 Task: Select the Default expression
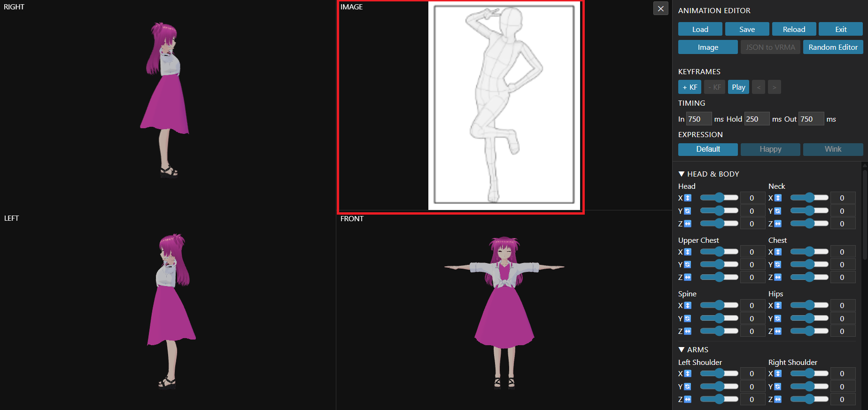[708, 149]
